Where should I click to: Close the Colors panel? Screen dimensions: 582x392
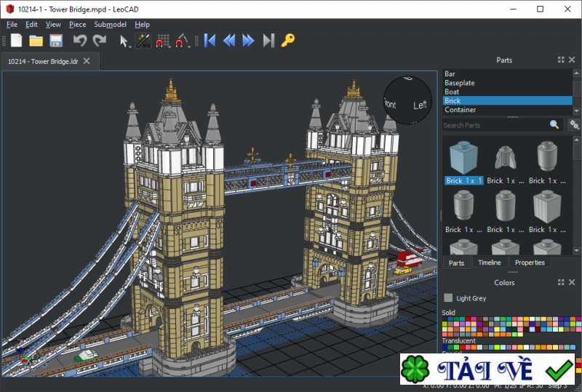[572, 282]
